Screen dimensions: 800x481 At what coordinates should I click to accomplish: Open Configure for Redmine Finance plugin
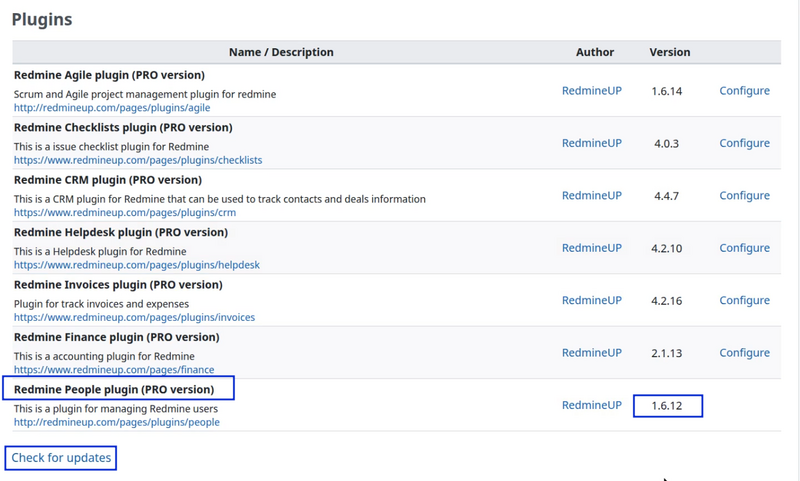pyautogui.click(x=744, y=353)
